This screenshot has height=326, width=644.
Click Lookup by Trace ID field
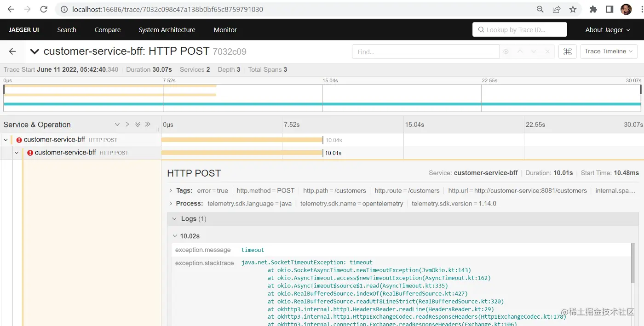(520, 30)
